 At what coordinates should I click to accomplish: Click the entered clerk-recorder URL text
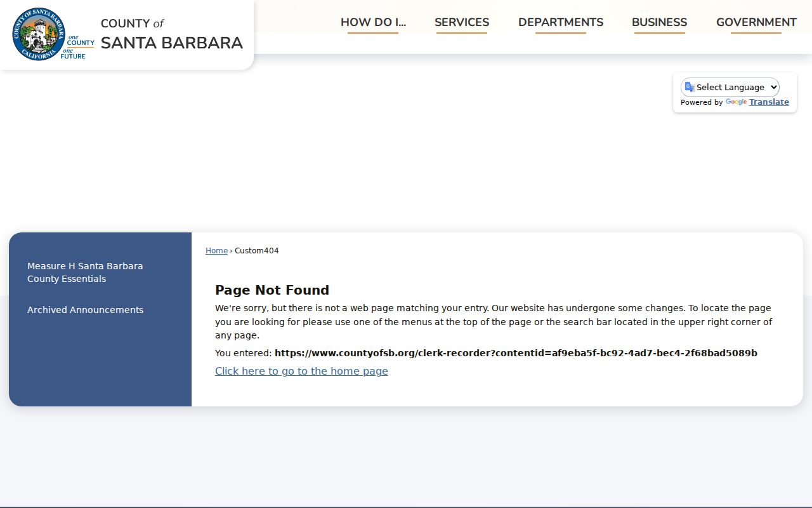pos(516,353)
